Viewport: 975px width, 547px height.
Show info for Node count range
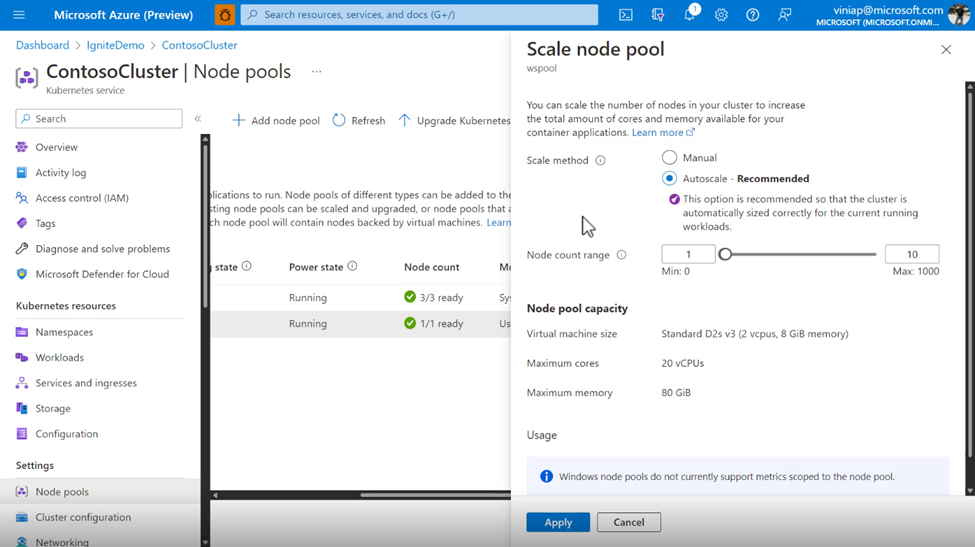[621, 255]
